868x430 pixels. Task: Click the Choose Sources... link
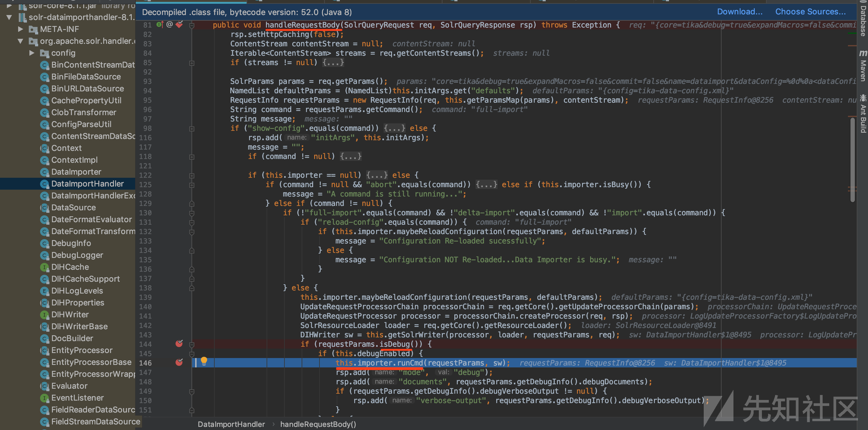coord(810,12)
